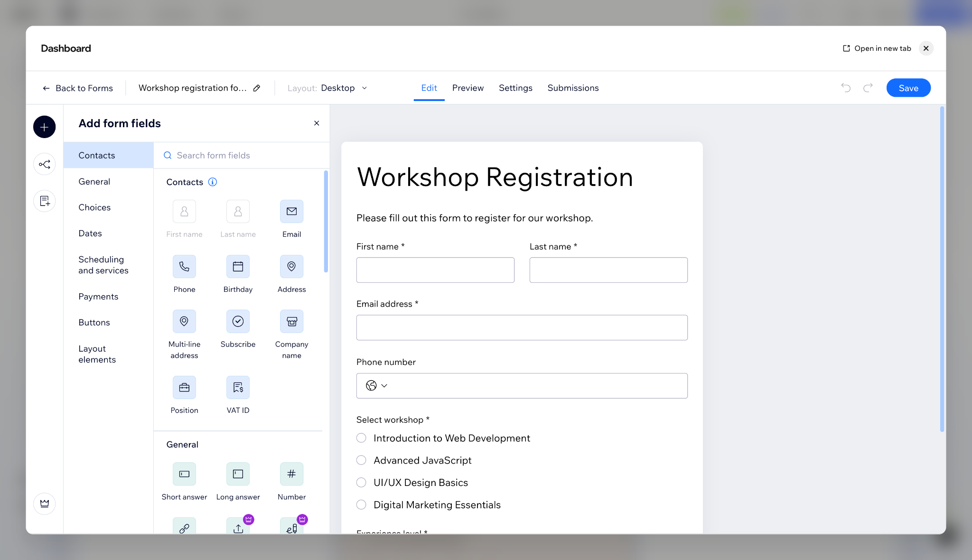Click the Contacts info icon

213,182
